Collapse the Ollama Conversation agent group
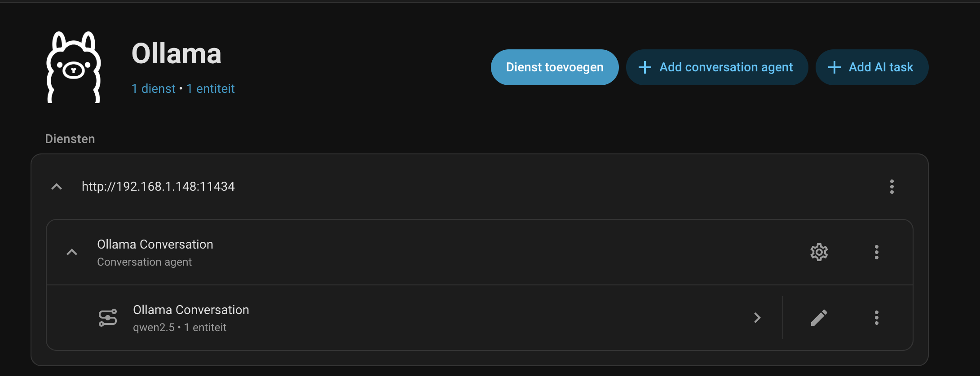The height and width of the screenshot is (376, 980). tap(72, 252)
